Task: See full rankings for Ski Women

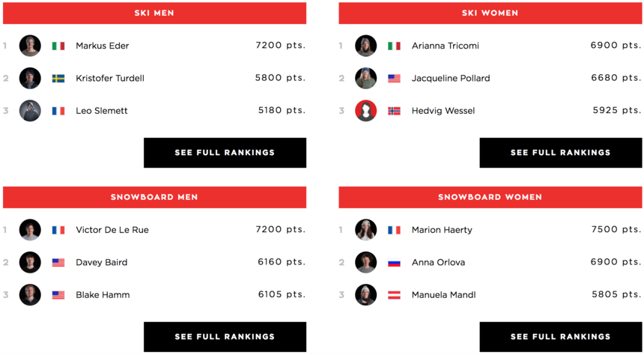Action: 561,153
